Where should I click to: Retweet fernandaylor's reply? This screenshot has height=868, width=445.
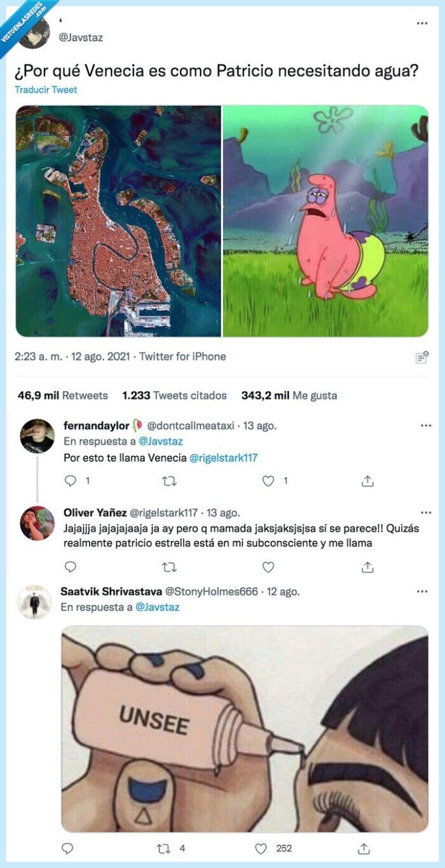point(169,481)
